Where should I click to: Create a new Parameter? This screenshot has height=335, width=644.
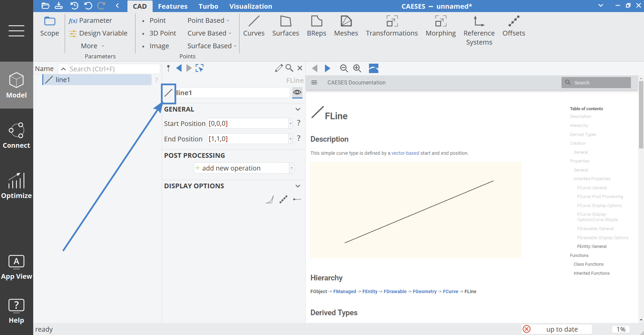90,20
